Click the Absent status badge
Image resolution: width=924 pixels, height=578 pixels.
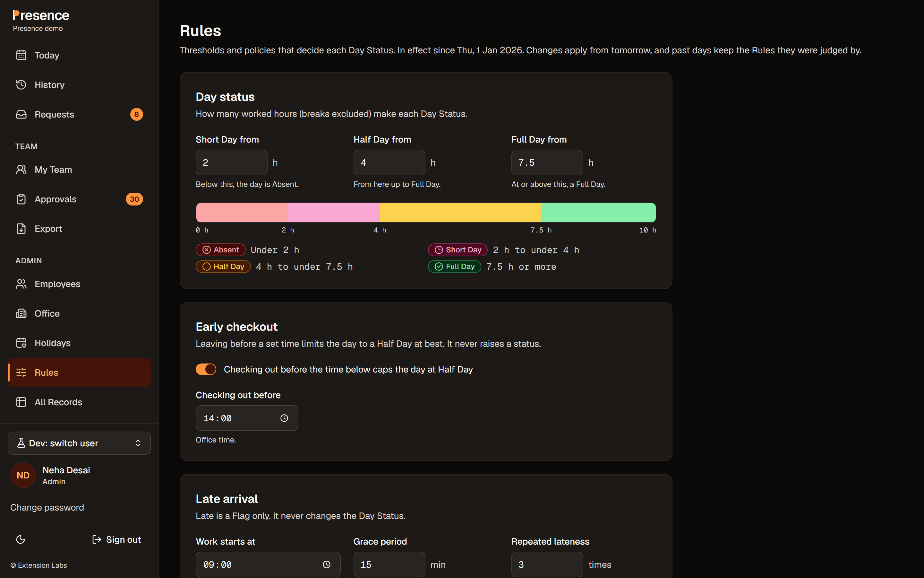221,250
